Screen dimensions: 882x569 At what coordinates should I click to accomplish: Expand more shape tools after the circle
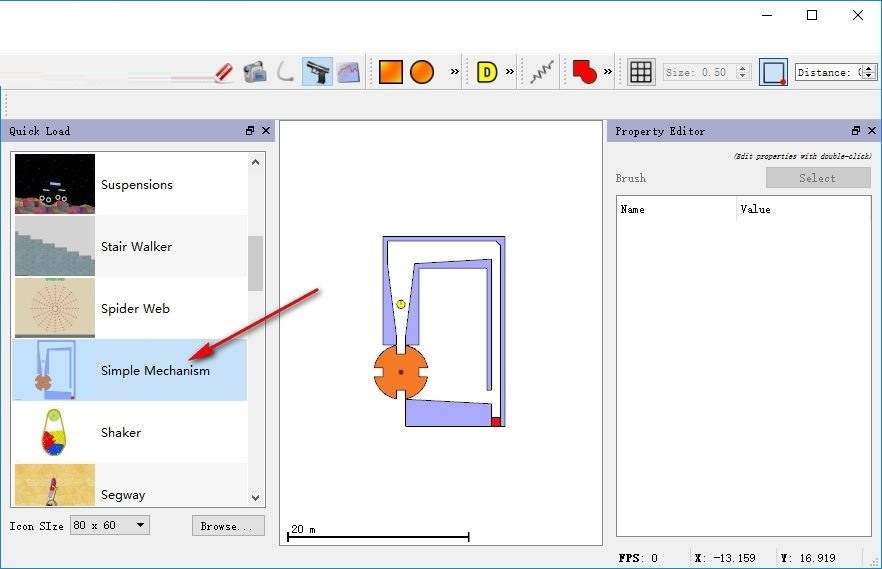(x=454, y=71)
